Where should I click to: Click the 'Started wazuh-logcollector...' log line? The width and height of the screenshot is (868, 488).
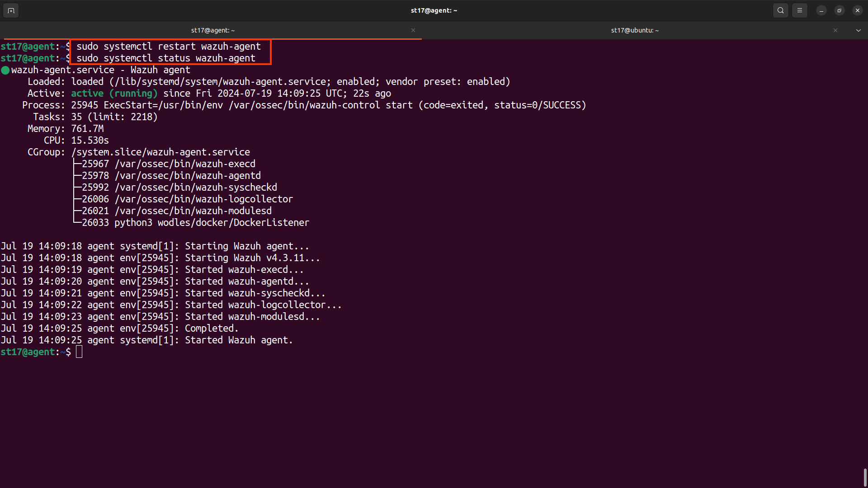[171, 305]
